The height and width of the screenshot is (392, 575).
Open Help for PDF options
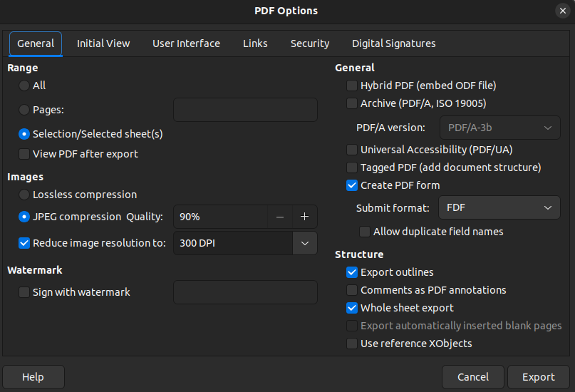[33, 377]
